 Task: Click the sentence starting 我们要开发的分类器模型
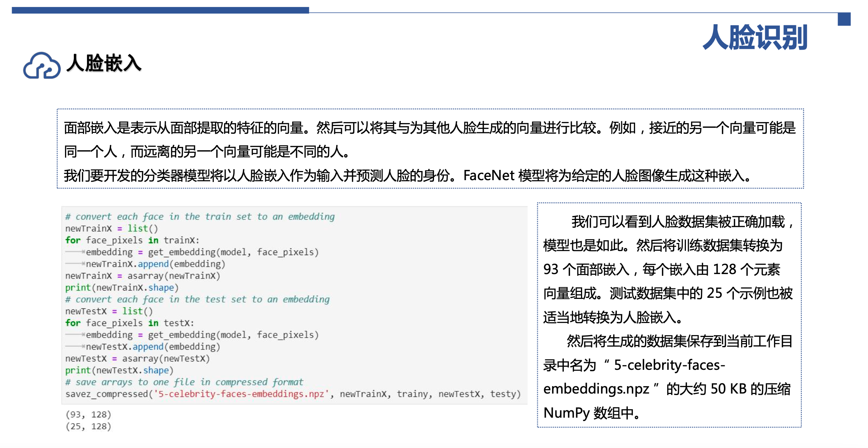[408, 176]
